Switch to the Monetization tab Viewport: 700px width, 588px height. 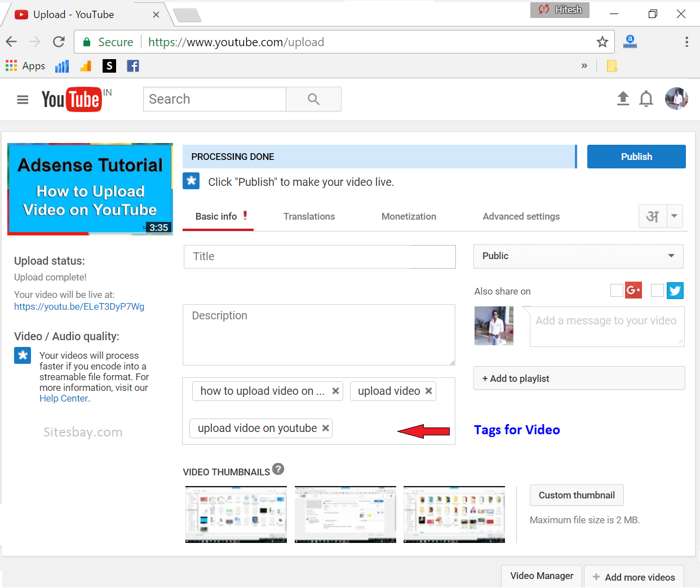(409, 216)
